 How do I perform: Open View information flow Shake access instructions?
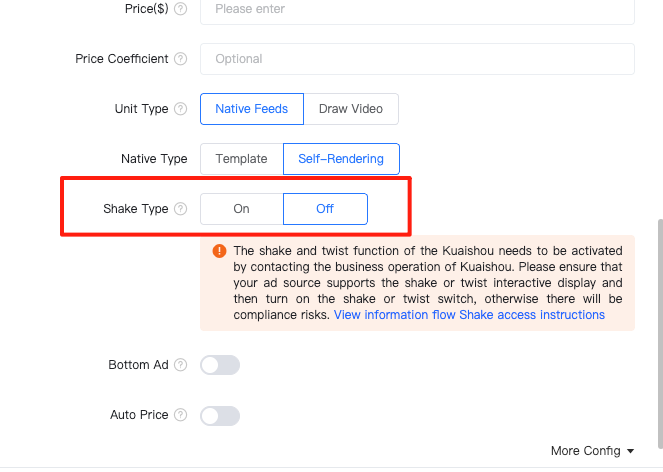click(469, 315)
